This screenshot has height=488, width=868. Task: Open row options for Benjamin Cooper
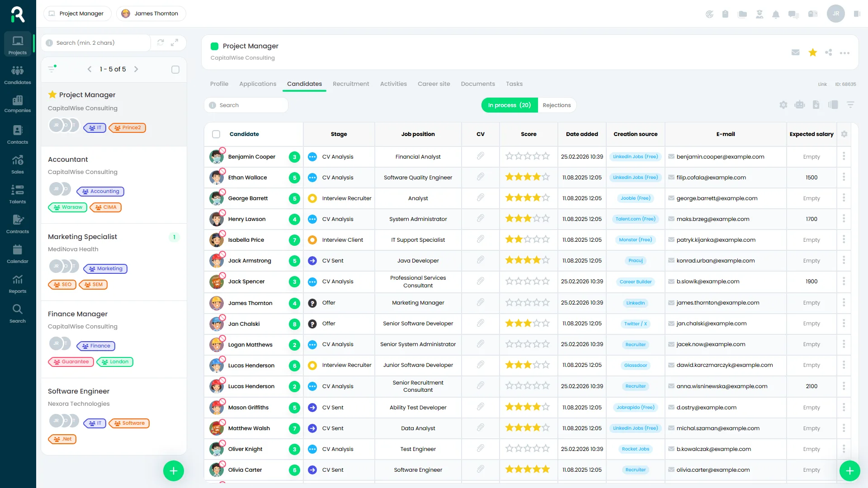844,156
